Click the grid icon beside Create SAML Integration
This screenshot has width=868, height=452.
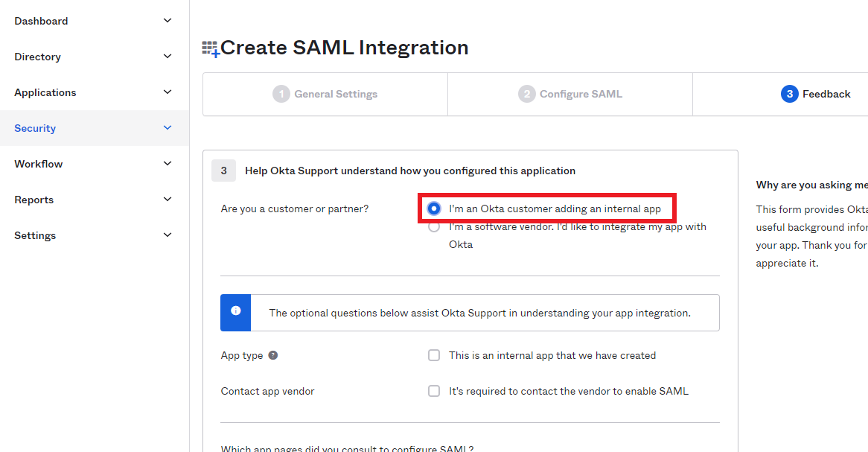point(208,47)
